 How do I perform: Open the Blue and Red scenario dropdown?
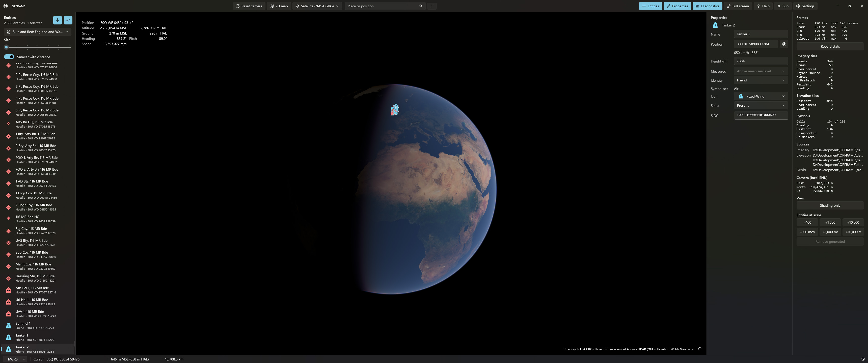click(37, 32)
